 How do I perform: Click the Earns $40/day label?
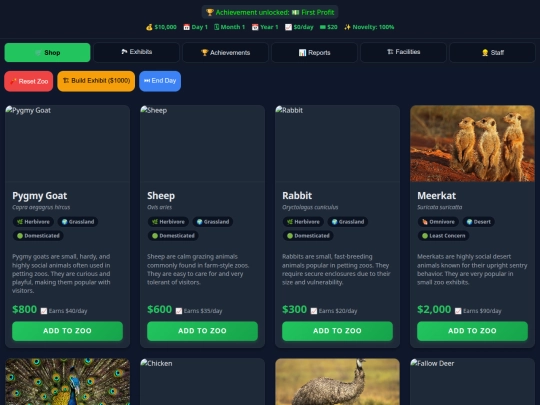pos(64,311)
